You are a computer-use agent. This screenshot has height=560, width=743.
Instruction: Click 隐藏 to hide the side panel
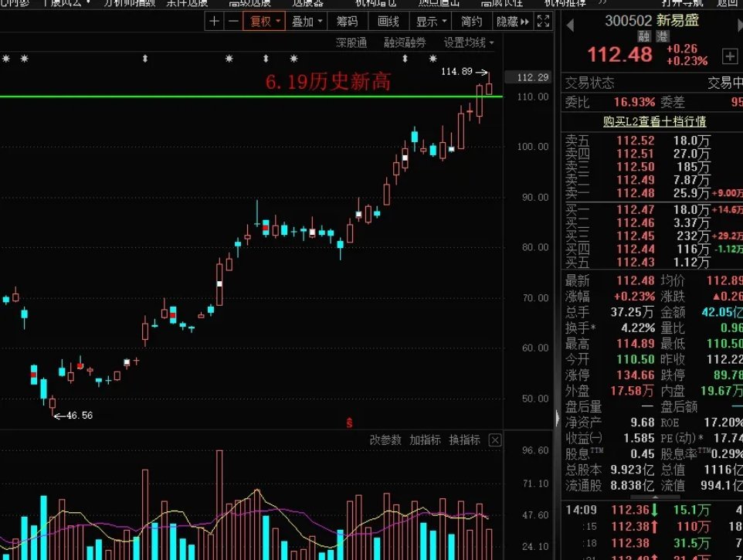point(512,22)
